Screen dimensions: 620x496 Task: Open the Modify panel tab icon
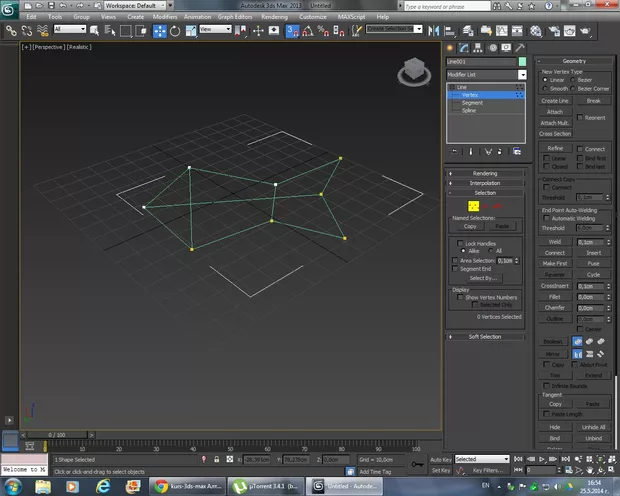pos(466,47)
